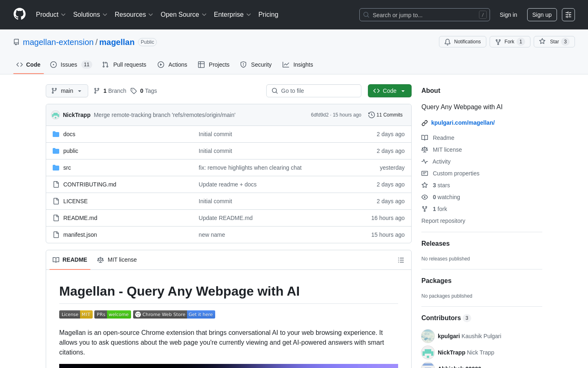Click the branch icon next to 1 Branch
Screen dimensions: 588x368
[97, 91]
